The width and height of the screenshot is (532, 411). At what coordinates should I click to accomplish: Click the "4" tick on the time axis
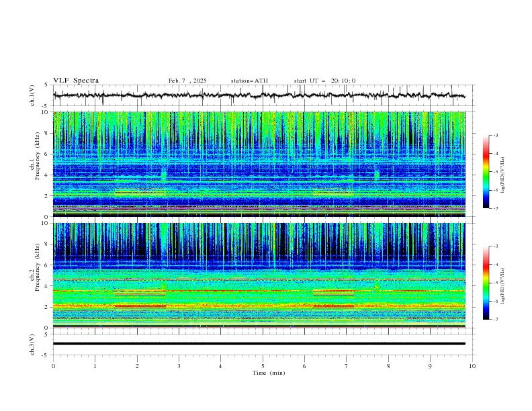221,366
